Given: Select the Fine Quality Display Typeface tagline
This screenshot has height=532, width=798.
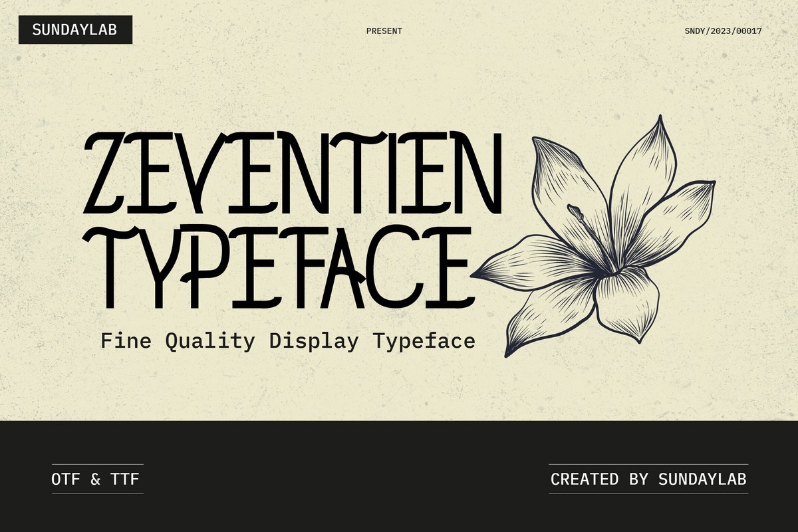Looking at the screenshot, I should pos(289,341).
